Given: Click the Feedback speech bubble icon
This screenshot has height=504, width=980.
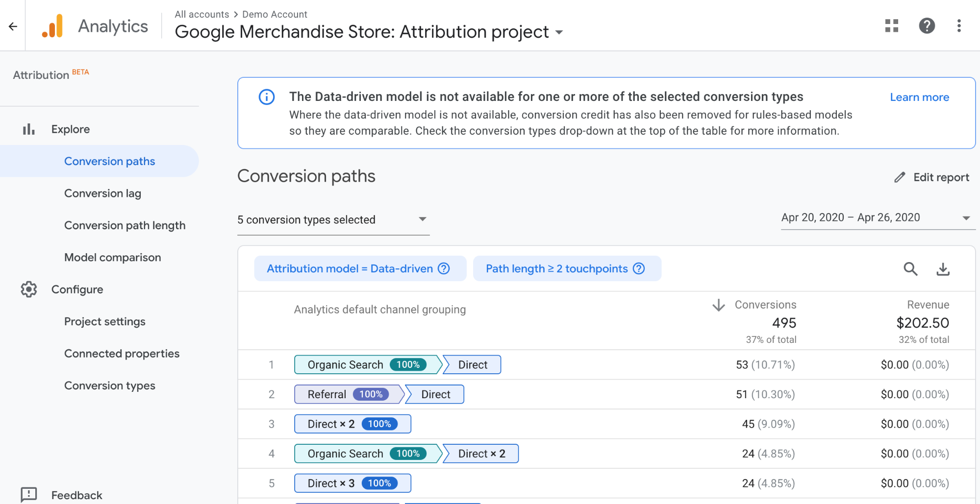Looking at the screenshot, I should [29, 495].
